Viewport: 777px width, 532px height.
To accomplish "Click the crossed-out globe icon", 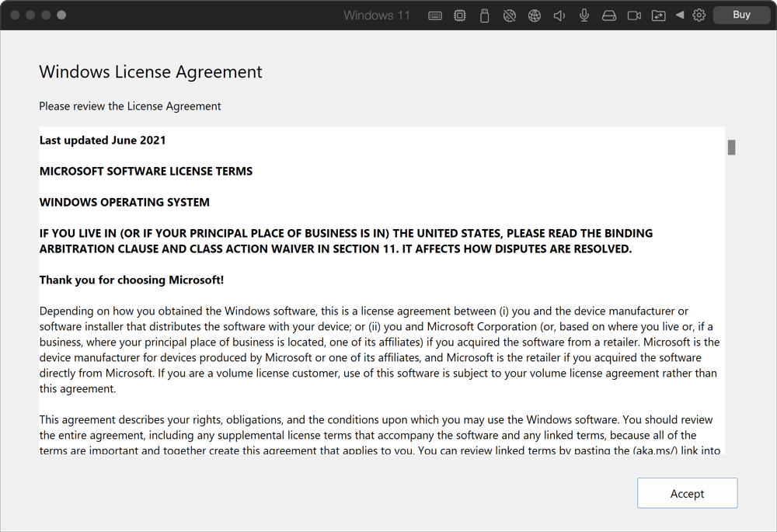I will click(510, 16).
